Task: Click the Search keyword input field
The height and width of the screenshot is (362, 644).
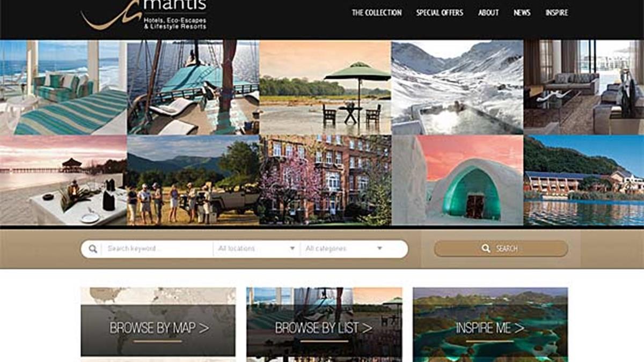Action: click(x=157, y=249)
